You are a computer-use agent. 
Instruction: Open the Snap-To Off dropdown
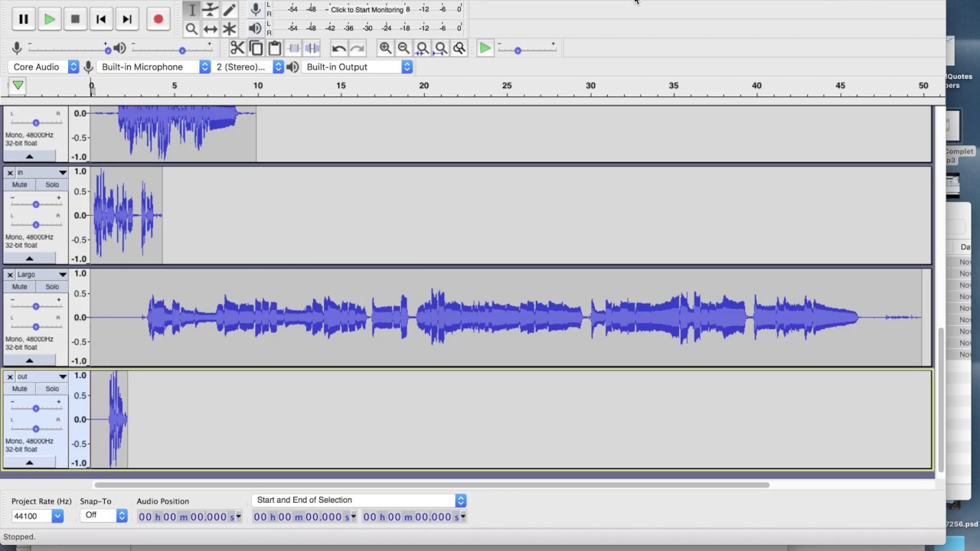point(103,515)
